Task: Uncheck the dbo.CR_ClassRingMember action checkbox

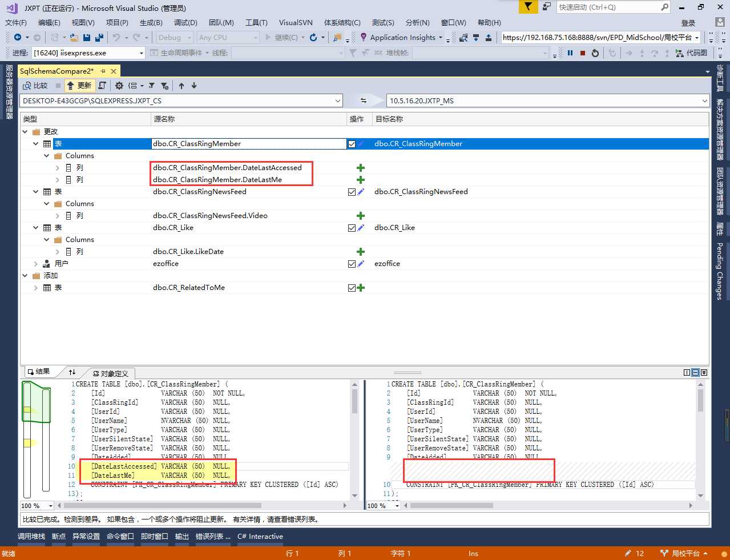Action: click(x=352, y=144)
